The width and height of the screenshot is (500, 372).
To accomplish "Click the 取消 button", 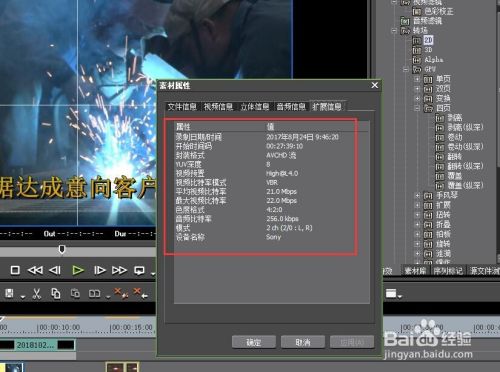I will click(x=303, y=342).
